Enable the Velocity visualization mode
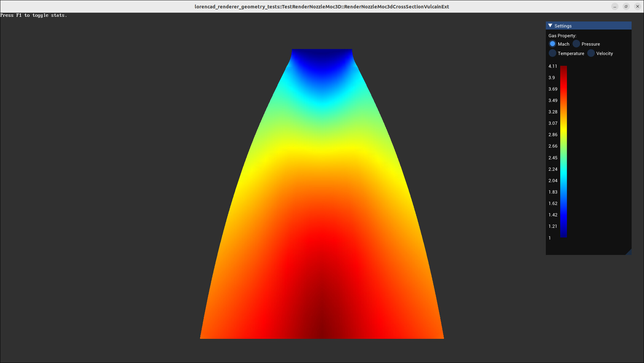 click(x=591, y=53)
